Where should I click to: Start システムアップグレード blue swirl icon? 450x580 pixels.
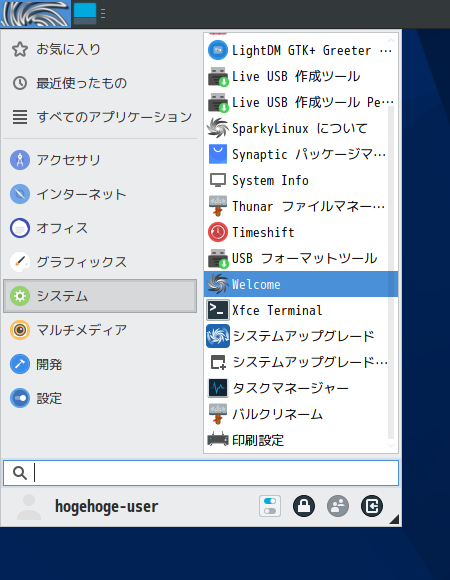pos(218,336)
